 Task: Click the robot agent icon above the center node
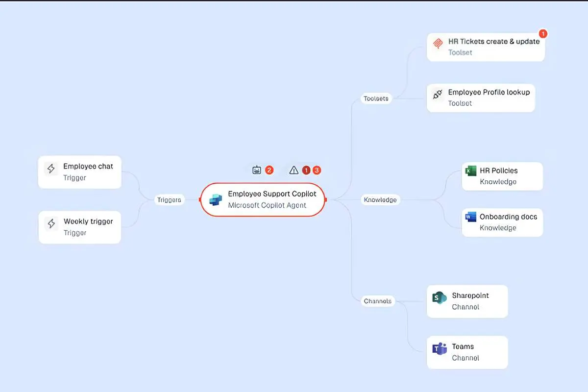(257, 170)
